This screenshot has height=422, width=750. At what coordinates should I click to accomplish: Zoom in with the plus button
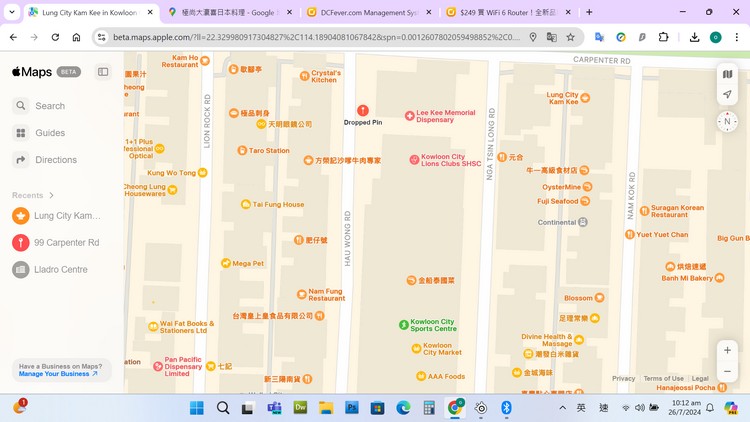(728, 350)
